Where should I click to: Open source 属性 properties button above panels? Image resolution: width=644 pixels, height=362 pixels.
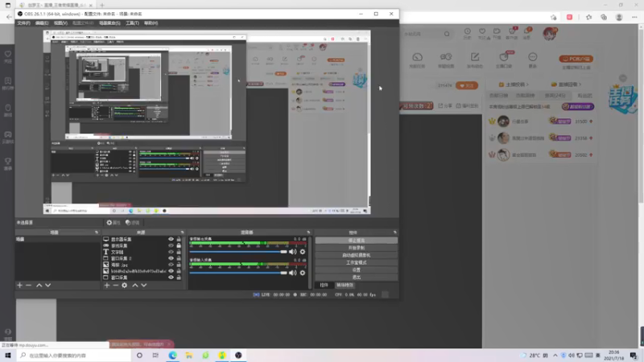click(x=114, y=223)
